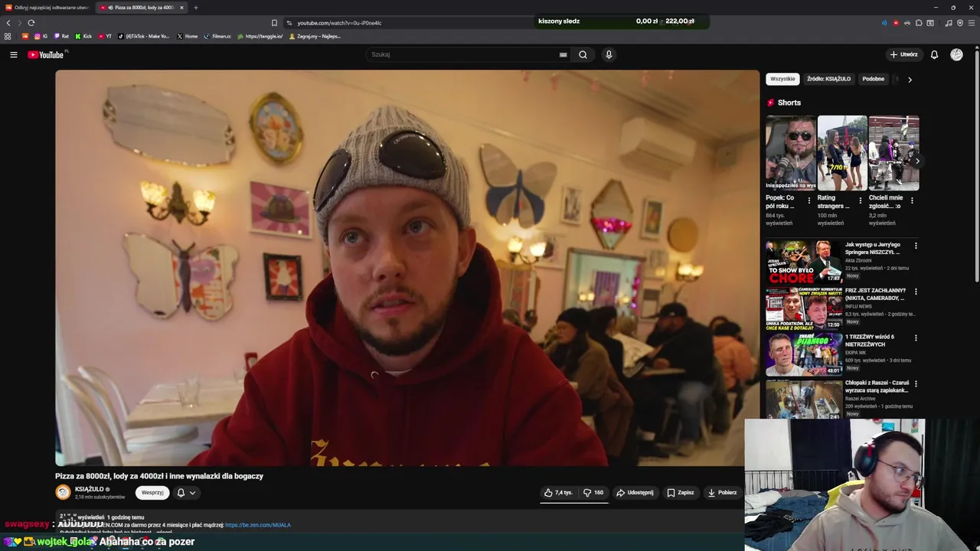Open the on-screen keyboard in search box
The image size is (980, 551).
coord(563,54)
